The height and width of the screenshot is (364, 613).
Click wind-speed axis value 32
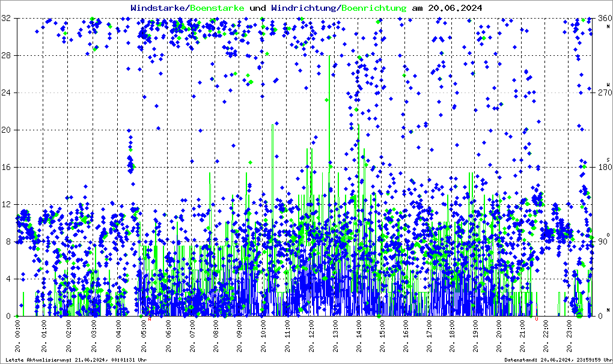pyautogui.click(x=6, y=19)
